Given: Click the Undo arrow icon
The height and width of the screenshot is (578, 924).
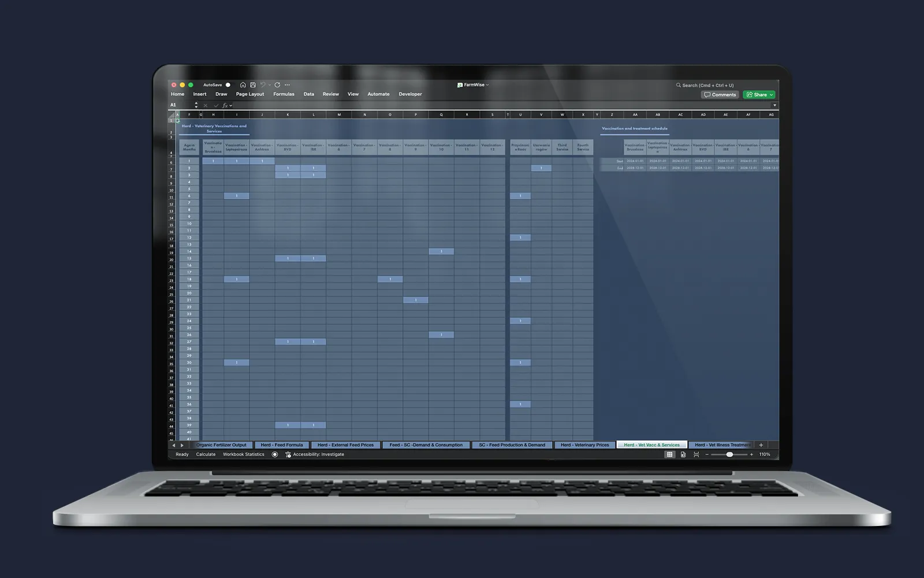Looking at the screenshot, I should click(x=263, y=85).
